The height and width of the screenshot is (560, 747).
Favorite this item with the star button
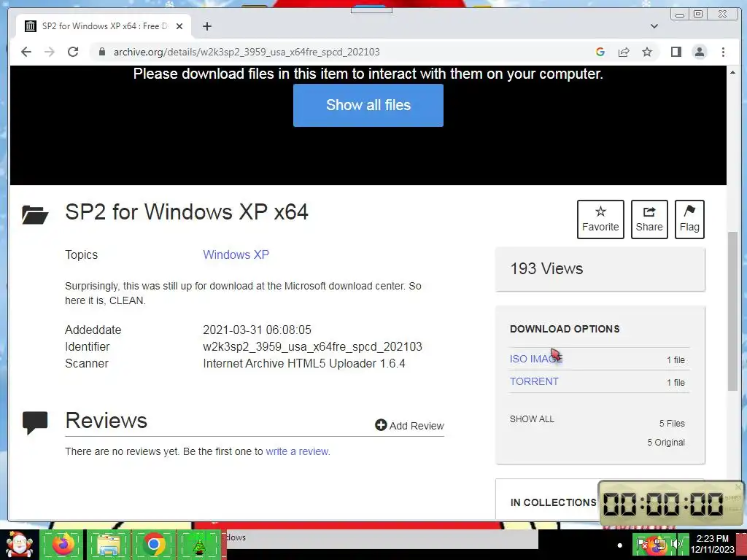tap(600, 219)
